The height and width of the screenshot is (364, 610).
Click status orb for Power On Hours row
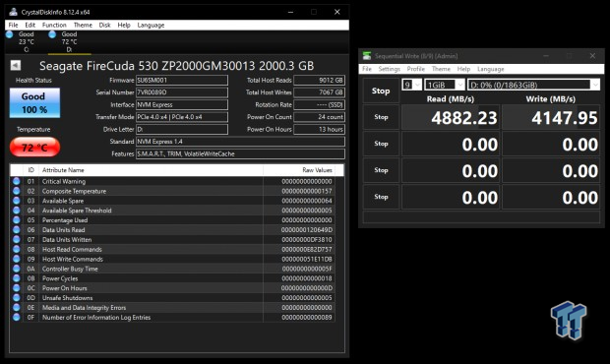point(17,288)
